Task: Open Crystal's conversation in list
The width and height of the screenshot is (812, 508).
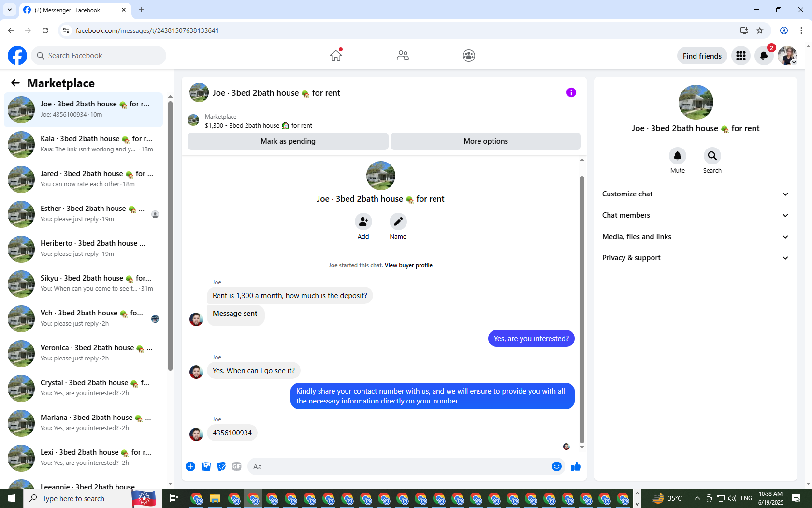Action: coord(83,388)
